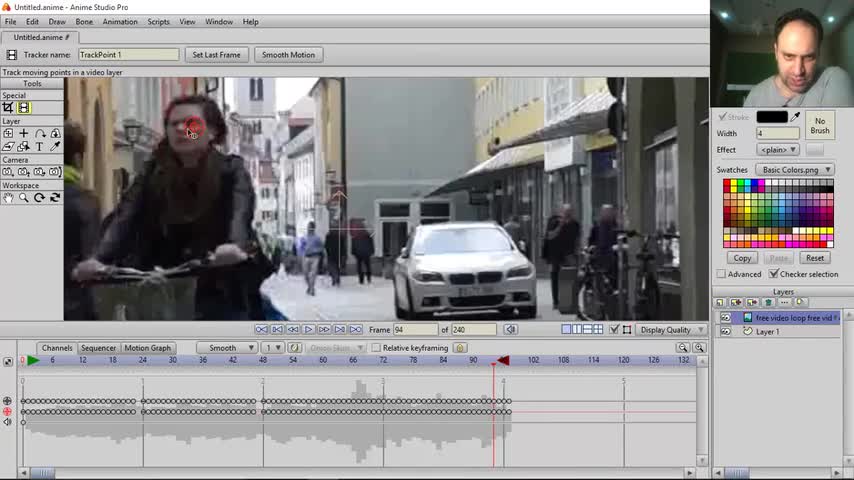
Task: Open the Onion Skins dropdown
Action: tap(334, 348)
